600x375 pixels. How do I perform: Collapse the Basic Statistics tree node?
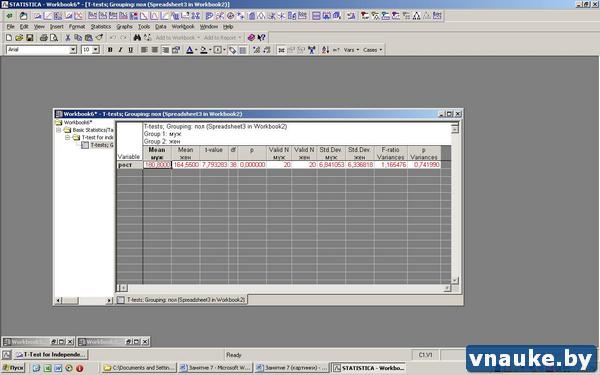click(x=59, y=130)
